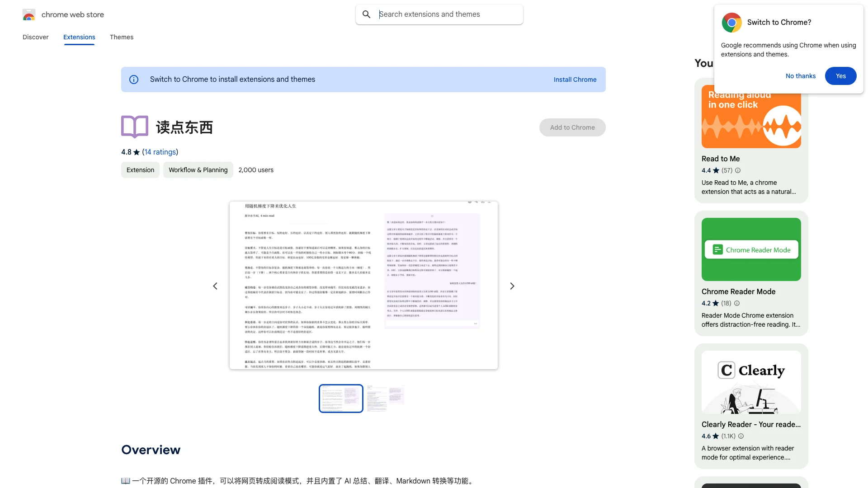The image size is (868, 488).
Task: Dismiss popup with No thanks
Action: coord(801,76)
